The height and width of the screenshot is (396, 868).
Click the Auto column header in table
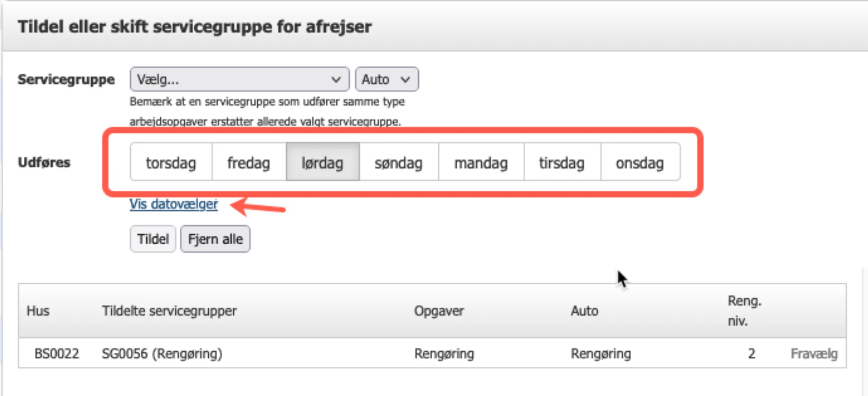[x=584, y=311]
